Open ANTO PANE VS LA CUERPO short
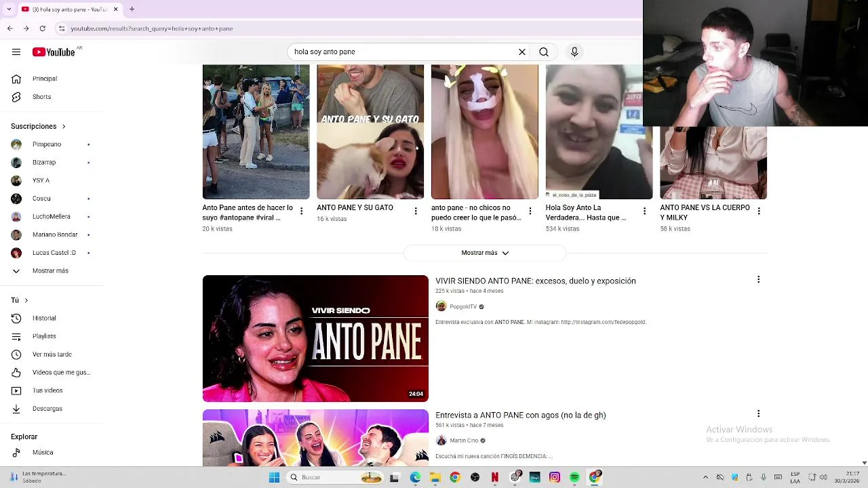This screenshot has height=488, width=868. (713, 163)
